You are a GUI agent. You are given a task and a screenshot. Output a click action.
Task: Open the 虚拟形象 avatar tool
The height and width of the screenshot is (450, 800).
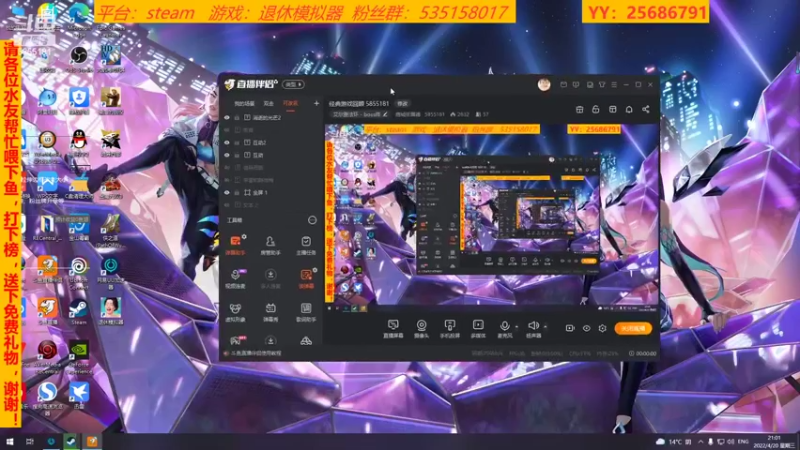point(235,312)
